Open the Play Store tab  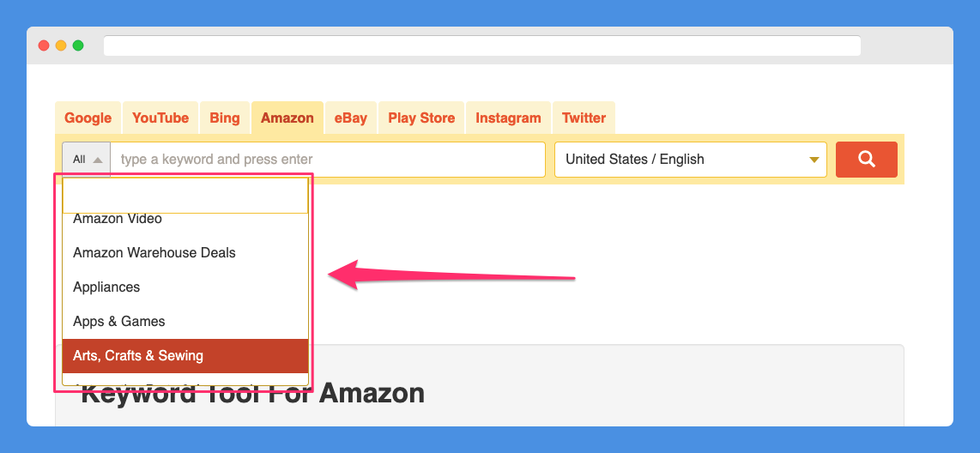click(x=421, y=118)
